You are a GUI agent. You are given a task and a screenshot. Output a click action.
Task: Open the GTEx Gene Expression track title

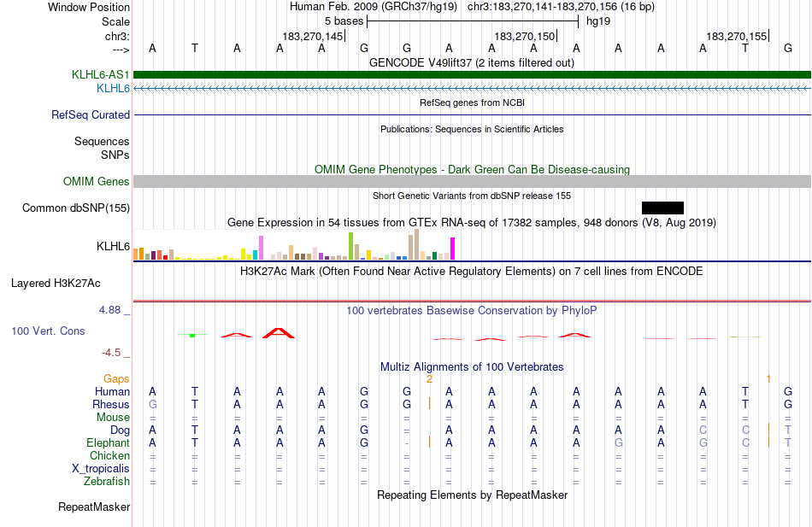(x=472, y=223)
